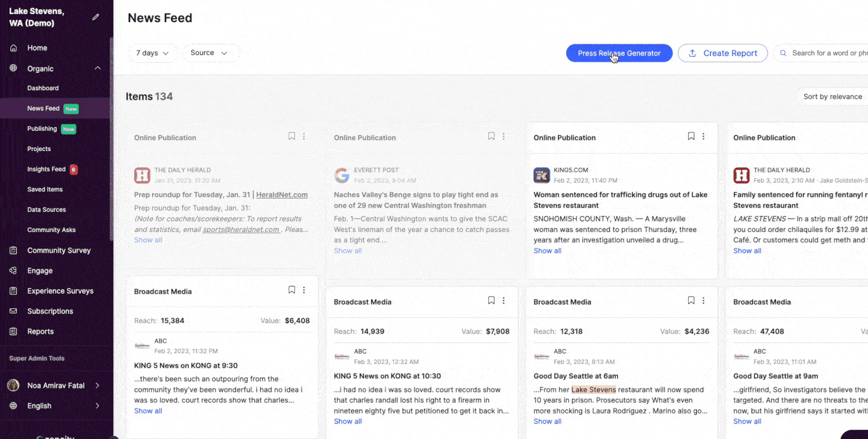Open Community Asks in the sidebar
The height and width of the screenshot is (439, 868).
pos(51,230)
